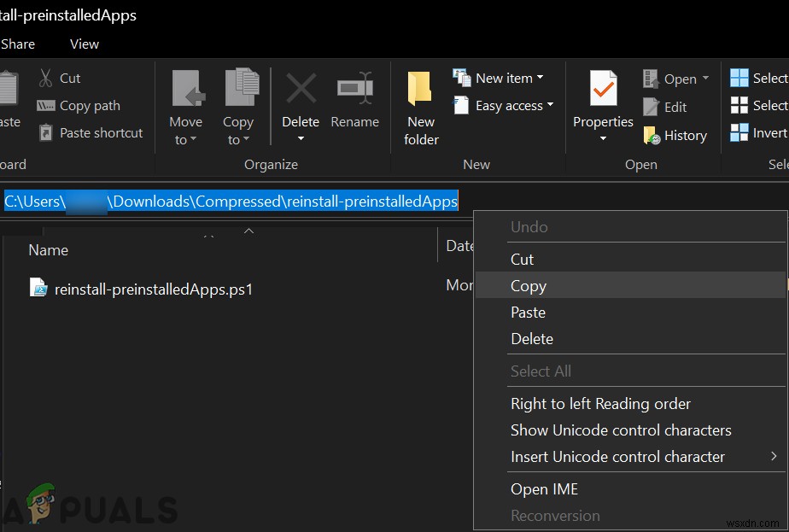The height and width of the screenshot is (532, 789).
Task: Choose Cut from the context menu
Action: point(630,260)
